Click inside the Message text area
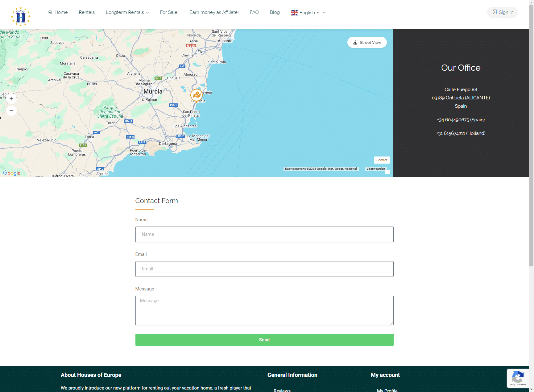The height and width of the screenshot is (392, 534). click(264, 310)
